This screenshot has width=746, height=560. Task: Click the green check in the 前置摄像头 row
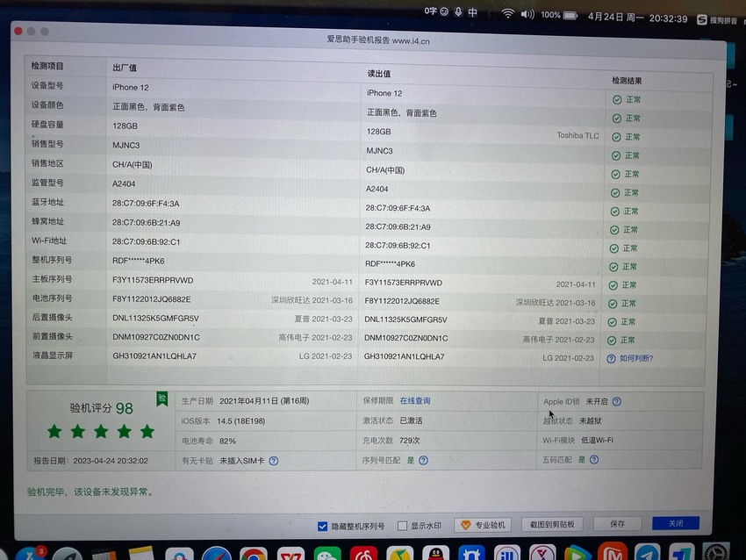coord(612,341)
